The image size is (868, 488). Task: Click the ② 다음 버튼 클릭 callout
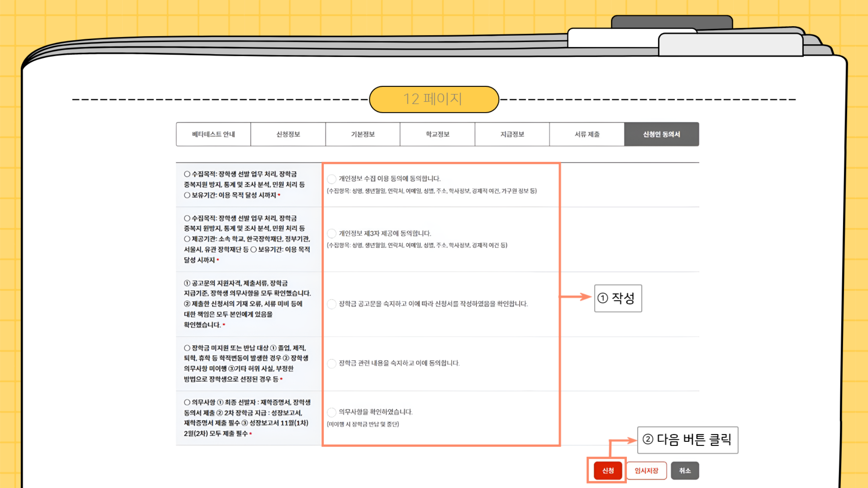pyautogui.click(x=687, y=440)
